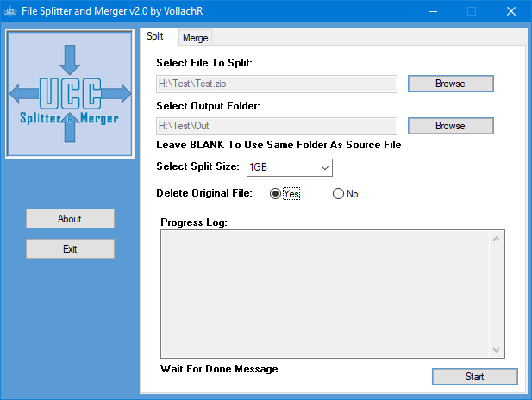Click the Exit button
Image resolution: width=532 pixels, height=400 pixels.
pos(70,249)
